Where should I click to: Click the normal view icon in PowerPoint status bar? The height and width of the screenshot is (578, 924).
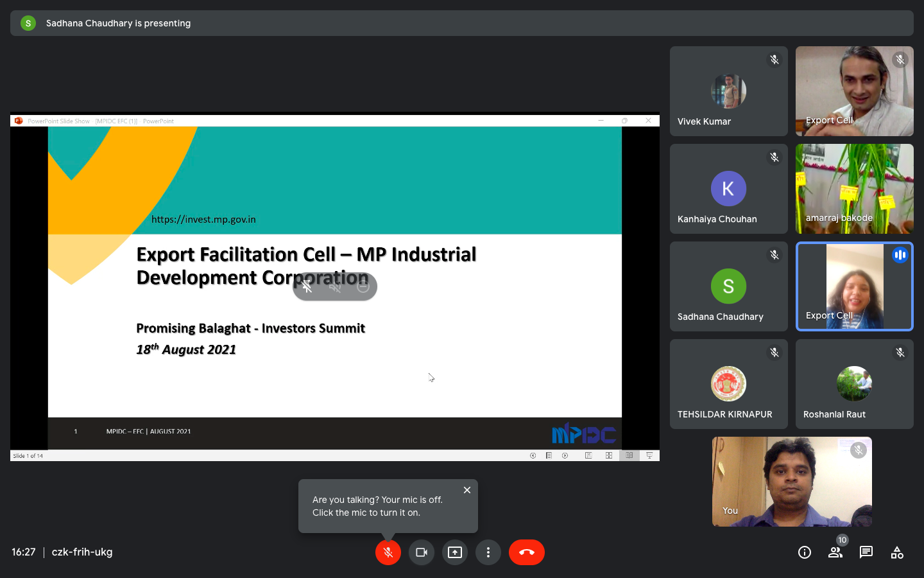(588, 455)
